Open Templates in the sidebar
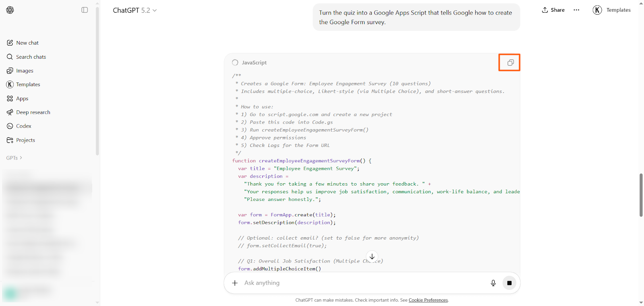Viewport: 644px width, 306px height. (x=28, y=85)
